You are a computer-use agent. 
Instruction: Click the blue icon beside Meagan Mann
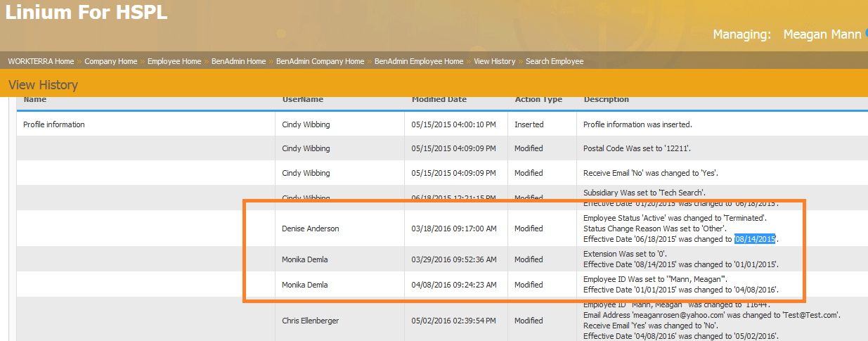865,32
